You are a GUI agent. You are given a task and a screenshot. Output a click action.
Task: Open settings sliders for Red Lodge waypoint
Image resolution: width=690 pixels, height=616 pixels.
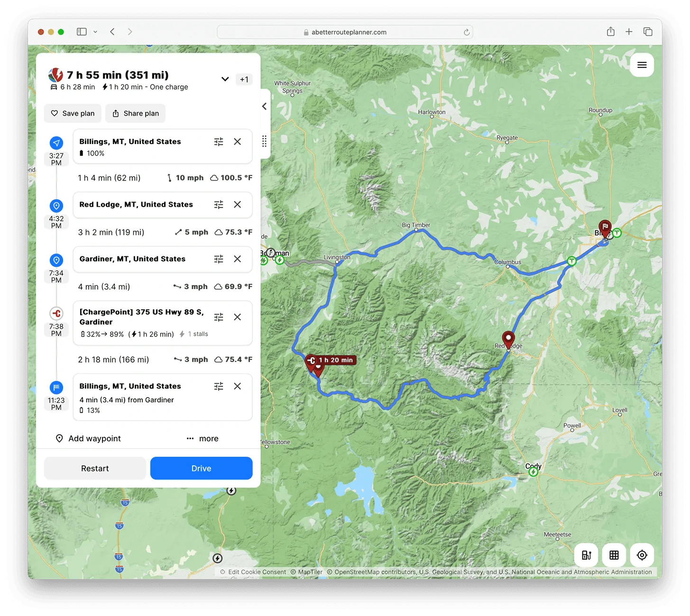(219, 205)
